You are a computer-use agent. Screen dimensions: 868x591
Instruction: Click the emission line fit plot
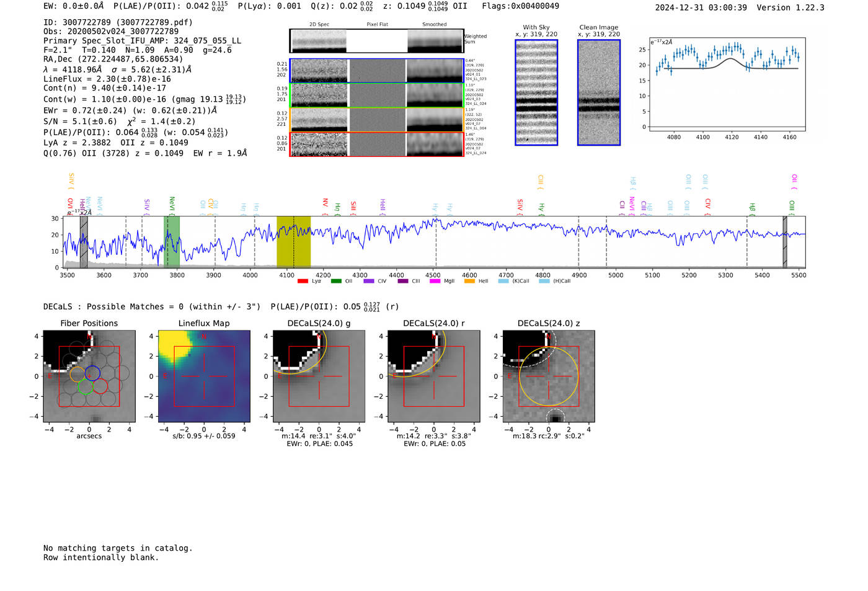tap(727, 86)
